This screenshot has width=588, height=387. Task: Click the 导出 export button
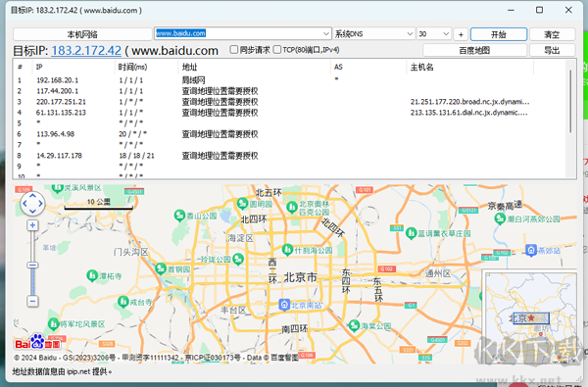tap(552, 50)
